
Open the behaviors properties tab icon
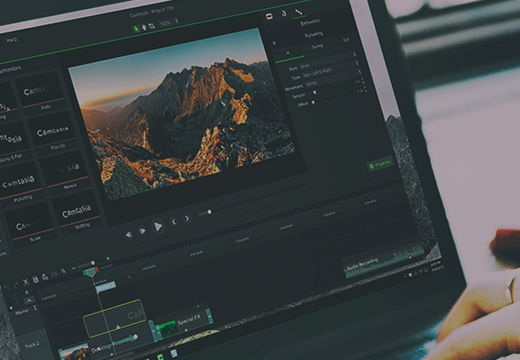[298, 12]
